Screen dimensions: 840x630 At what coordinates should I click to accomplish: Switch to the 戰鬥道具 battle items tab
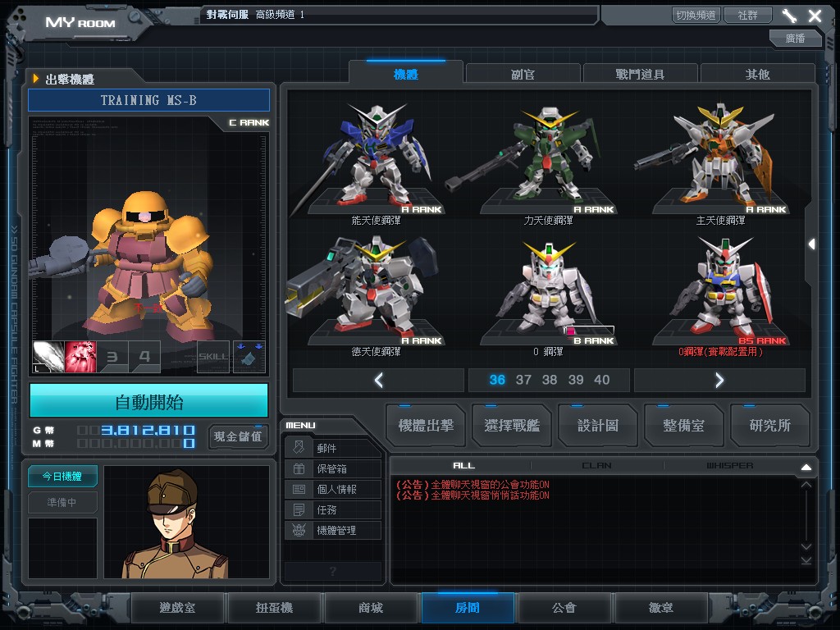pyautogui.click(x=640, y=74)
